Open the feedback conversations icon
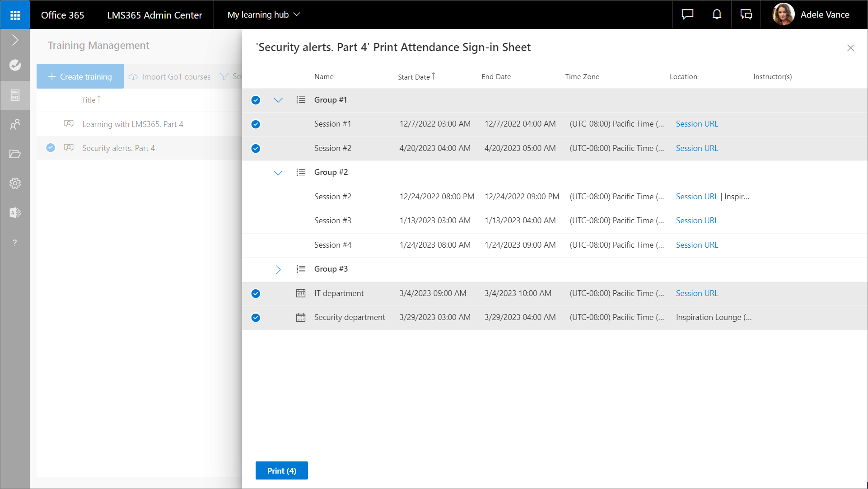Image resolution: width=868 pixels, height=489 pixels. (746, 14)
